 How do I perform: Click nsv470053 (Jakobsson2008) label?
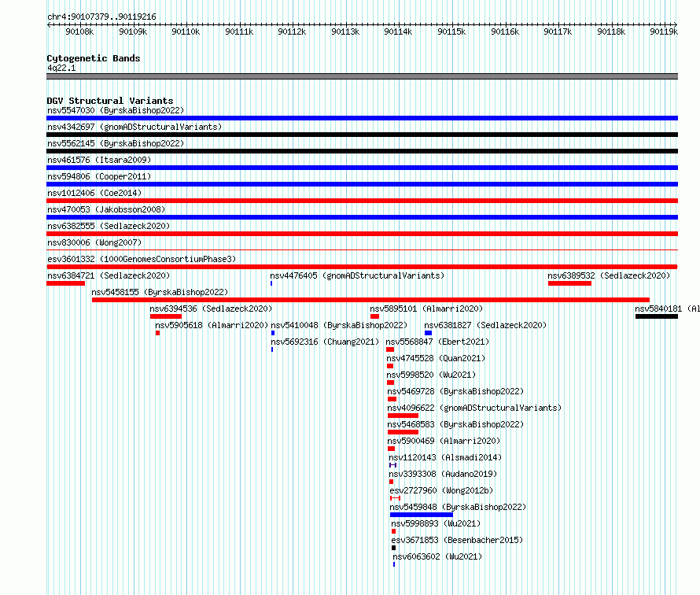(x=106, y=209)
